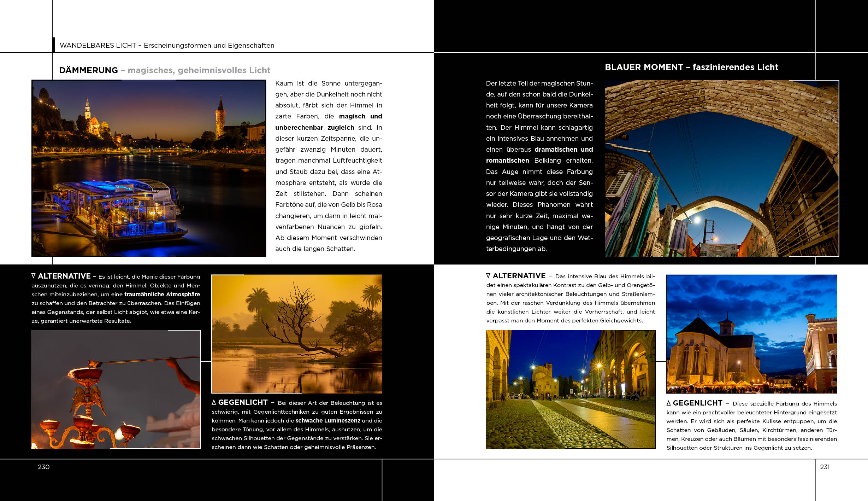Click bold phrase 'traumähnliche Atmosphäre'
Image resolution: width=868 pixels, height=501 pixels.
162,294
